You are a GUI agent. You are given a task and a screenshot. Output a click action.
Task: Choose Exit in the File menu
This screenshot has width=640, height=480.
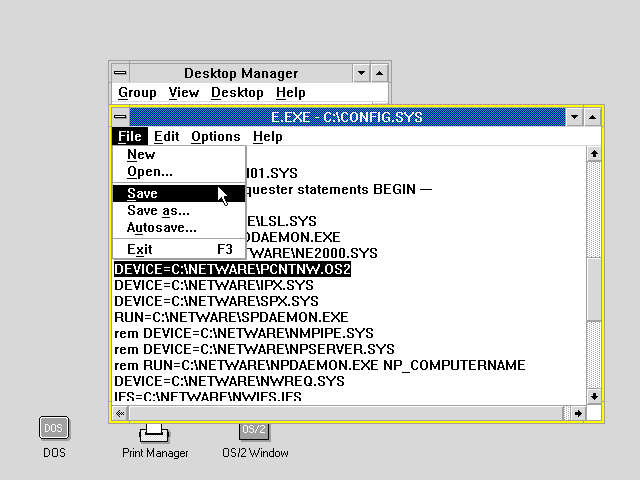179,249
